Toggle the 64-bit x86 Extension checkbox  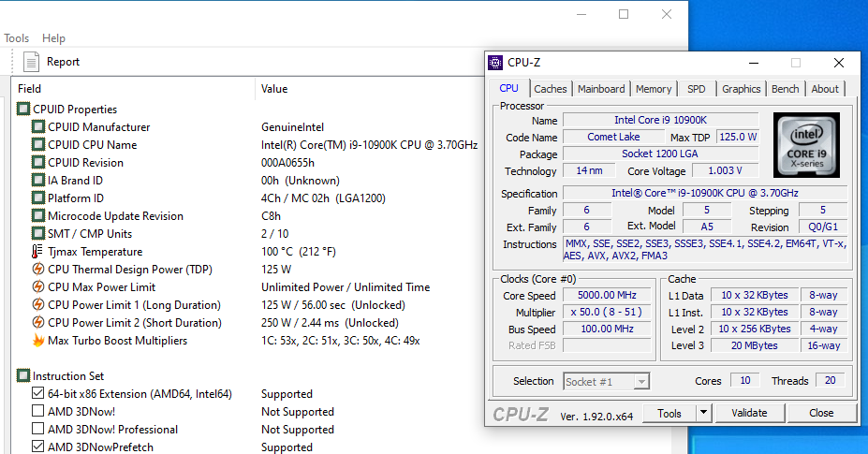coord(37,393)
